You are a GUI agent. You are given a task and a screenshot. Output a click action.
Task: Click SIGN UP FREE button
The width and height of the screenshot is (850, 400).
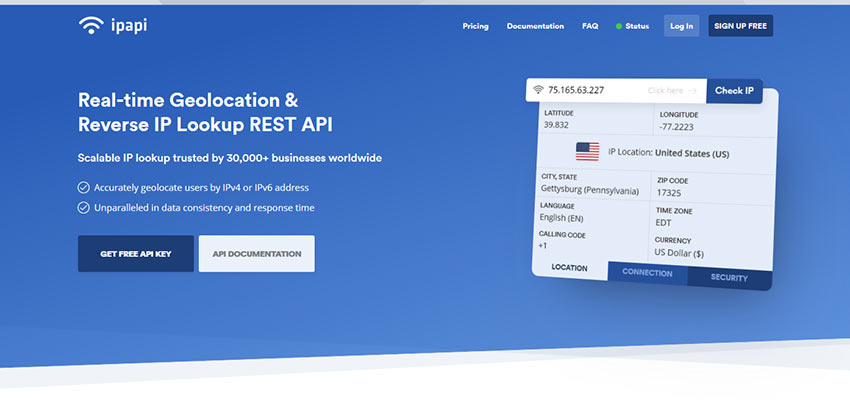(740, 26)
